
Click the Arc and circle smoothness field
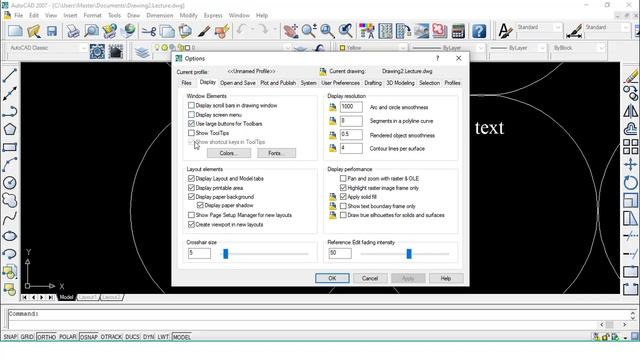[351, 107]
